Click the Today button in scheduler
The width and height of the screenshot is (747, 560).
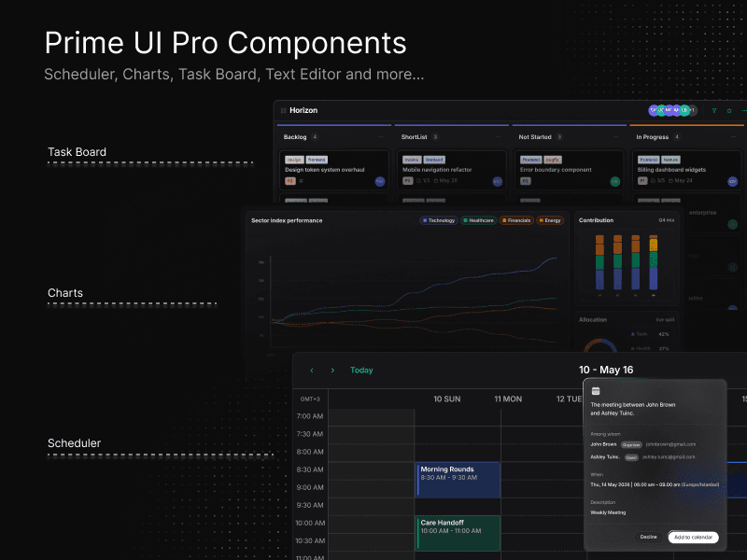pyautogui.click(x=361, y=370)
